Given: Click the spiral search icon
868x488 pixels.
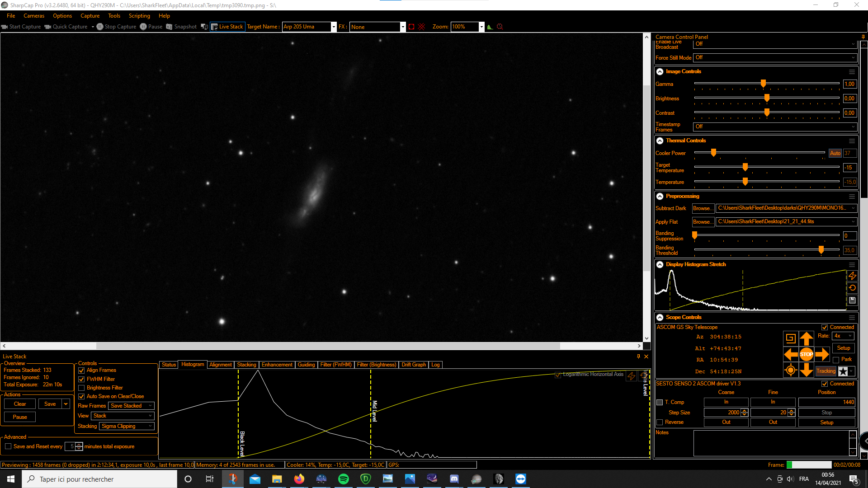Looking at the screenshot, I should click(790, 338).
